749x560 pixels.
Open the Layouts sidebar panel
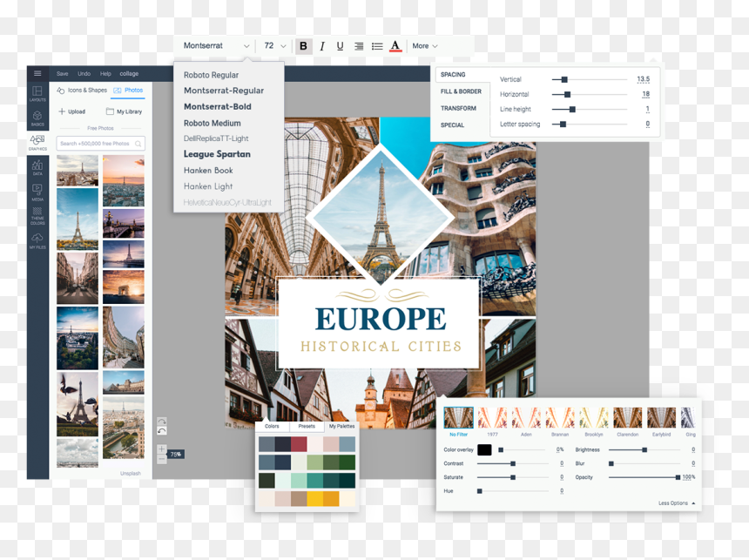point(37,93)
